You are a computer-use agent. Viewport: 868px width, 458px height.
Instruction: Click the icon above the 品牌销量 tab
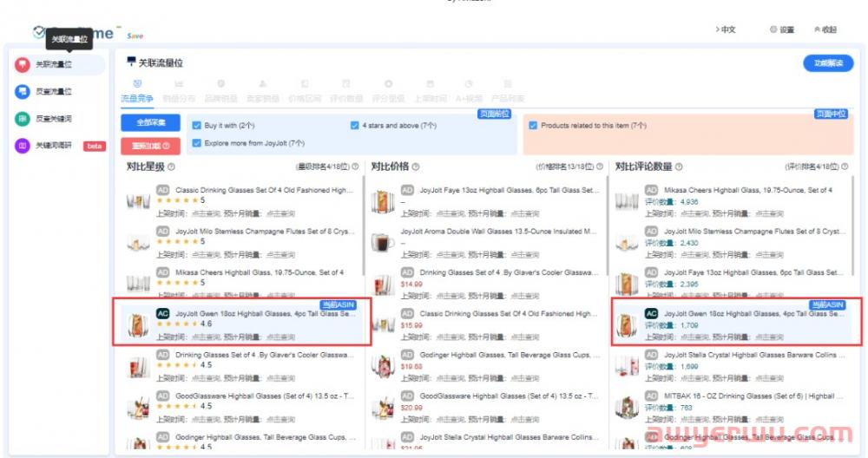coord(220,83)
